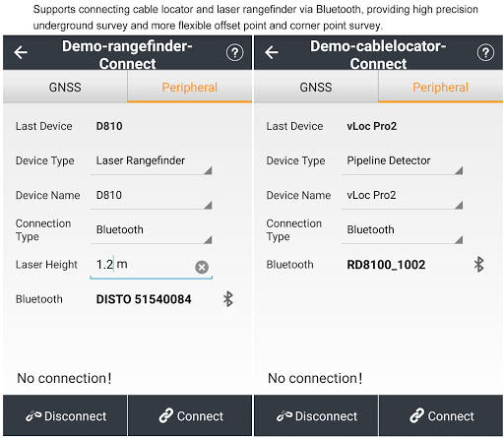
Task: Click Connect on the cablelocator screen
Action: coord(441,416)
